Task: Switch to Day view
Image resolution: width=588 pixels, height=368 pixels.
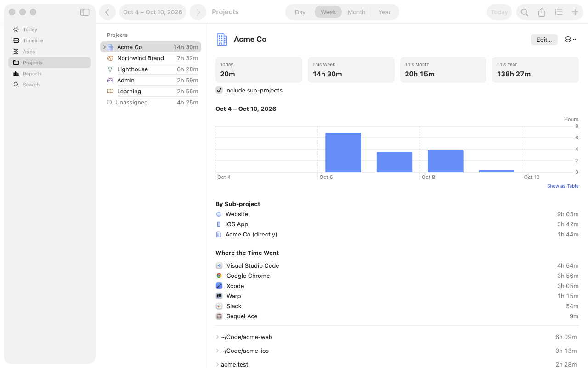Action: click(300, 12)
